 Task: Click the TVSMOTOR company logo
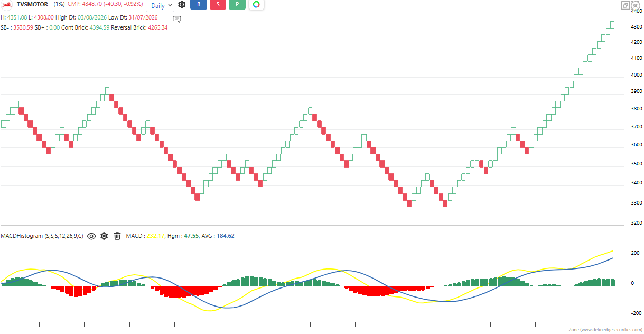(7, 4)
